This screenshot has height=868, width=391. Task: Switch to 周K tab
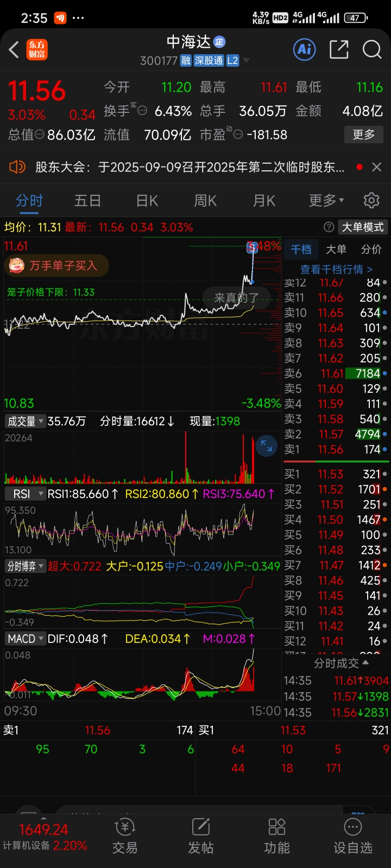(x=205, y=200)
